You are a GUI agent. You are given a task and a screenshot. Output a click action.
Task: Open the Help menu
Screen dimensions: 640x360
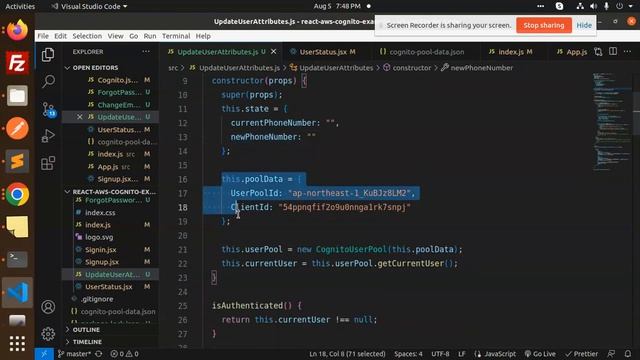[x=203, y=36]
